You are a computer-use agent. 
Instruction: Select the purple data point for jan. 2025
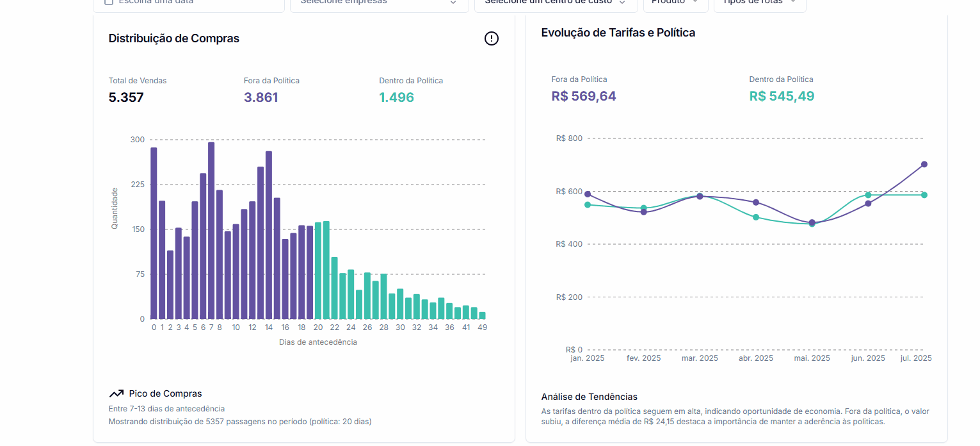pos(588,194)
